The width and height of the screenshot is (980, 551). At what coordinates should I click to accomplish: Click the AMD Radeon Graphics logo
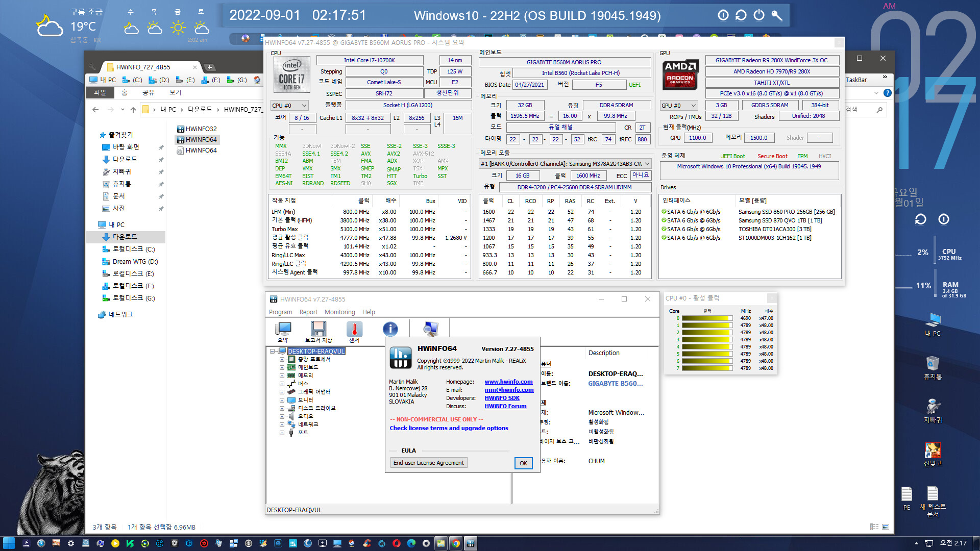point(680,74)
